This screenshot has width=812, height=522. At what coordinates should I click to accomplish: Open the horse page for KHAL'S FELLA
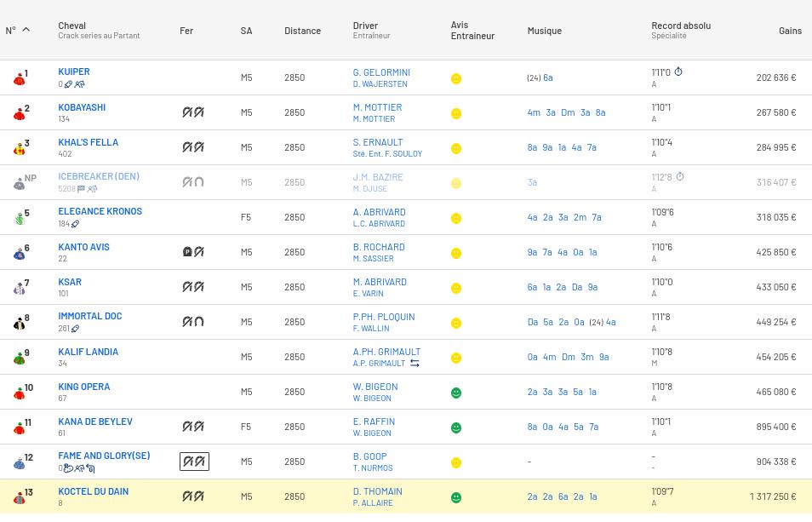click(x=88, y=142)
